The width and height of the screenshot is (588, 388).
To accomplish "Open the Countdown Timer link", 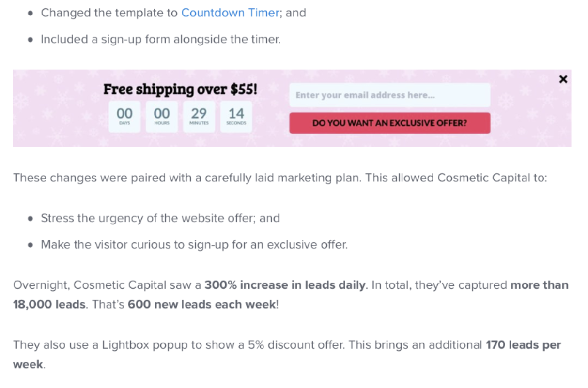I will click(230, 13).
